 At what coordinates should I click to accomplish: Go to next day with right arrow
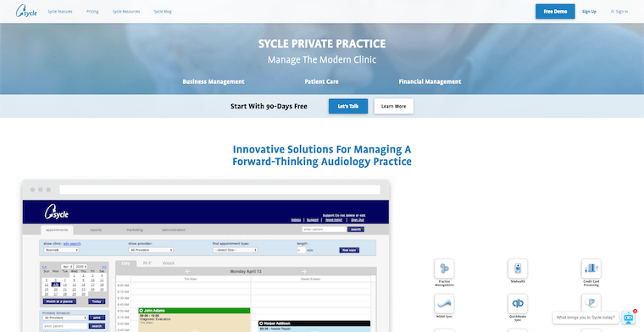pyautogui.click(x=304, y=271)
